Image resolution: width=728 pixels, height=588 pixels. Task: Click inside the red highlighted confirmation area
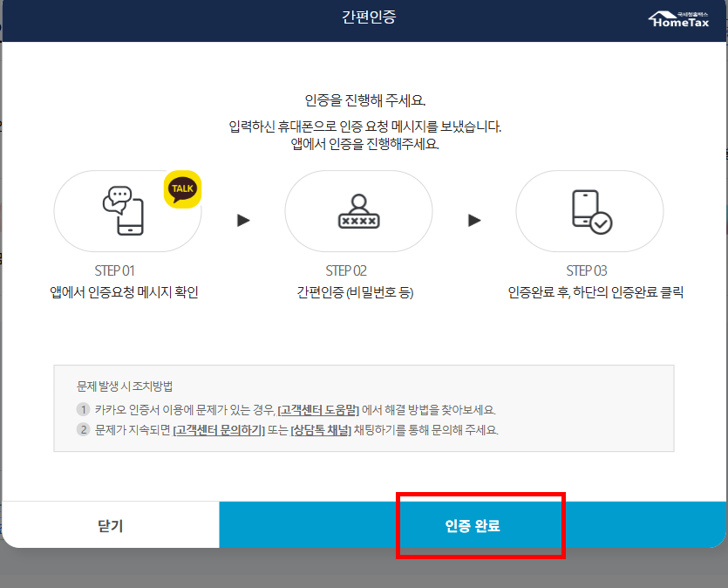(480, 524)
